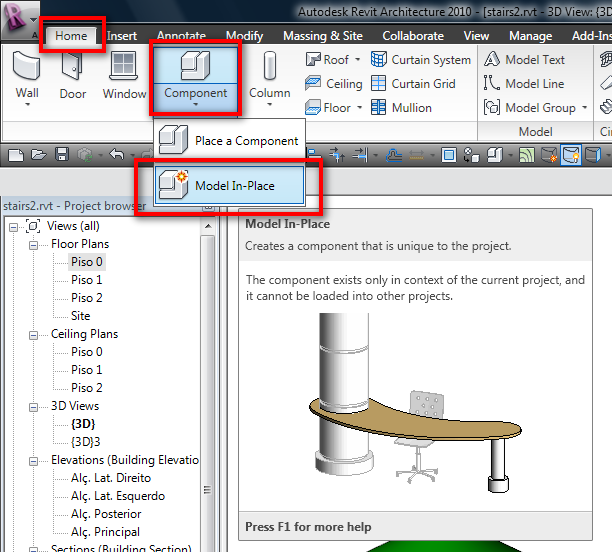Image resolution: width=612 pixels, height=552 pixels.
Task: Choose Place a Component menu entry
Action: [230, 141]
